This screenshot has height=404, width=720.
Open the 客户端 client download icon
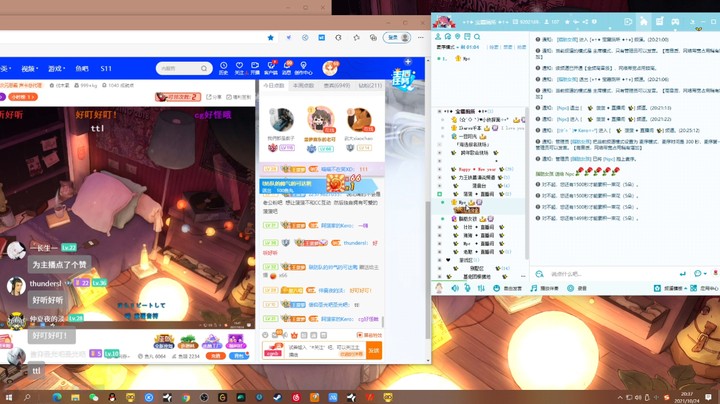click(271, 68)
